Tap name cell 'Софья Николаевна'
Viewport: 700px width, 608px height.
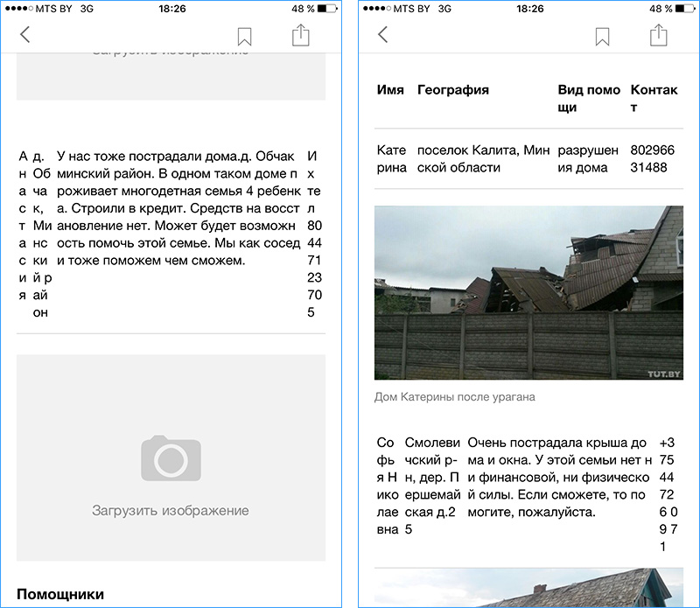[x=388, y=486]
